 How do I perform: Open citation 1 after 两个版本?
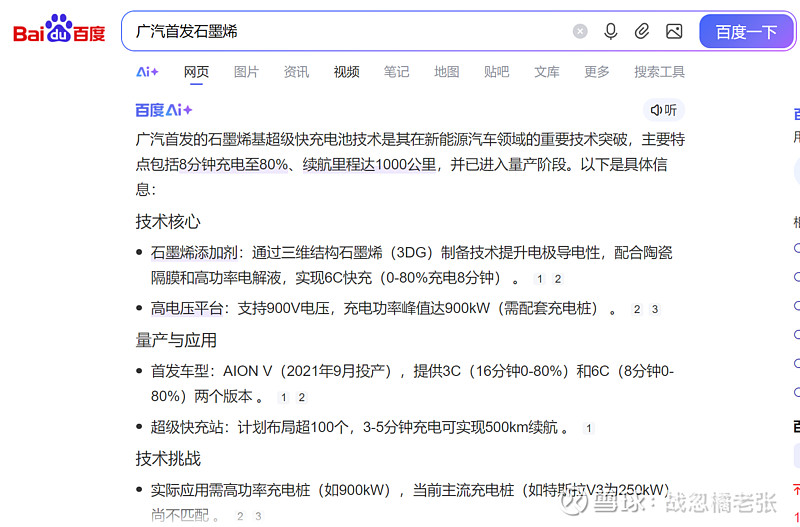click(283, 397)
